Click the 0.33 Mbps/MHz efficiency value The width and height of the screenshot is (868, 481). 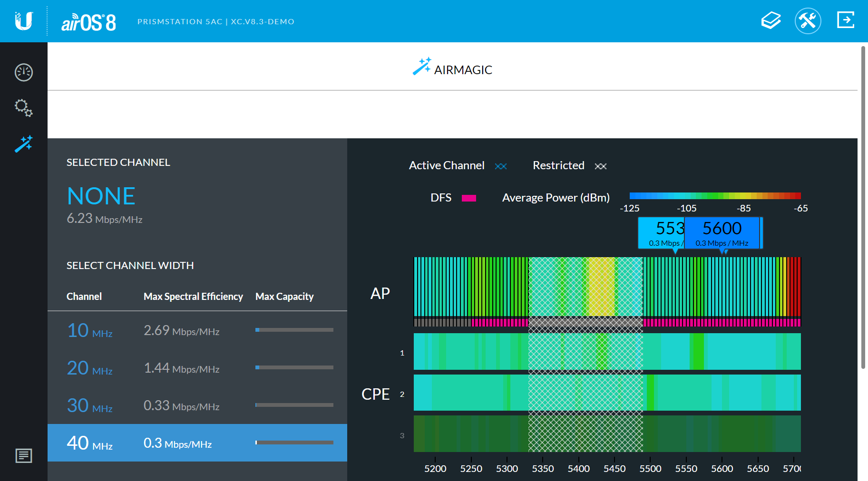click(182, 405)
